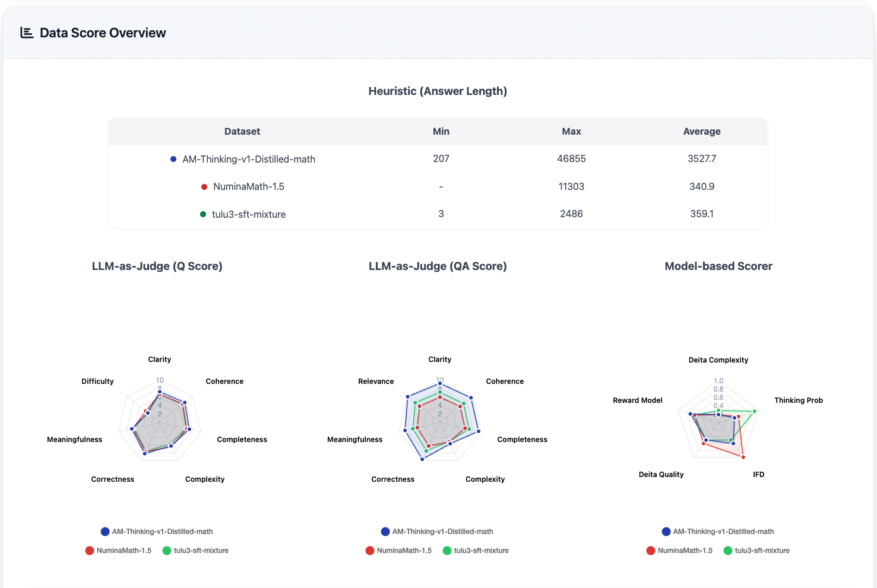Screen dimensions: 877x588
Task: Click the Max column header
Action: pyautogui.click(x=571, y=132)
